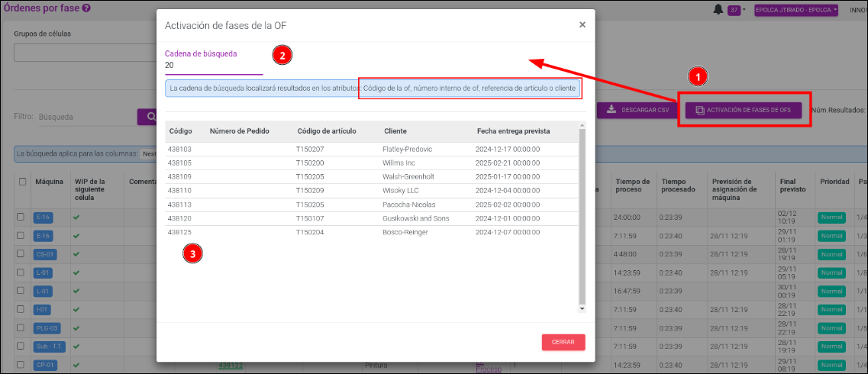
Task: Open the notifications bell icon
Action: 718,9
